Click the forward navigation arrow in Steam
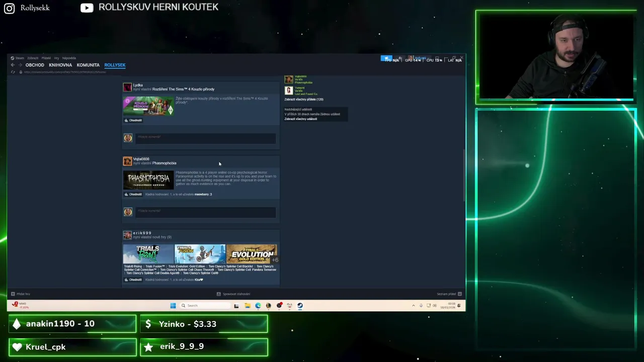The image size is (644, 362). [20, 65]
